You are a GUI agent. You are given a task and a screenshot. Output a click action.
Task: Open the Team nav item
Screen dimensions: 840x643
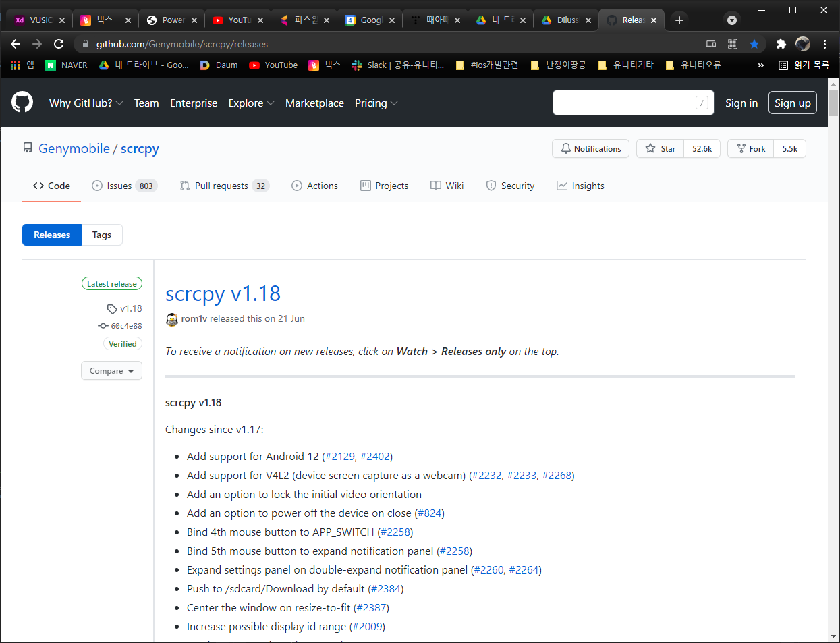point(146,103)
